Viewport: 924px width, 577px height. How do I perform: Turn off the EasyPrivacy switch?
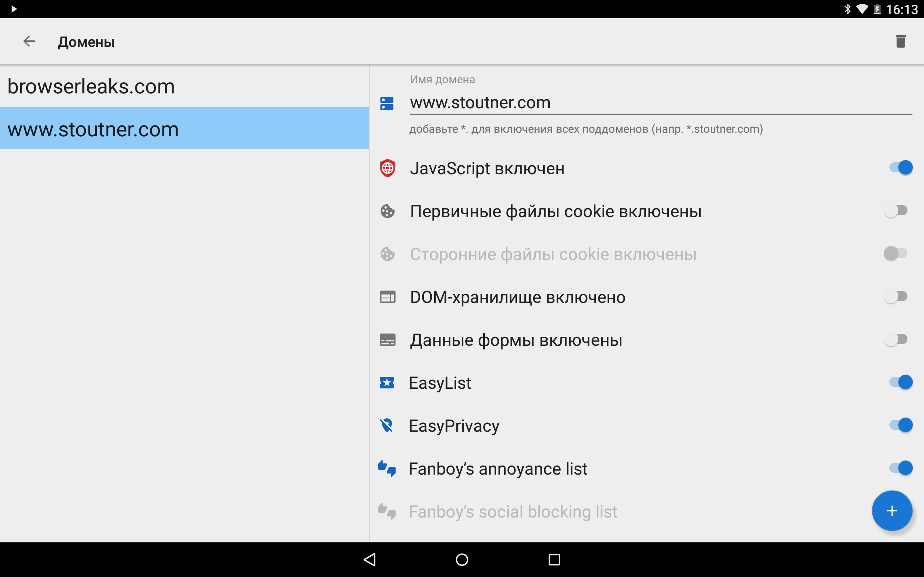[x=900, y=425]
